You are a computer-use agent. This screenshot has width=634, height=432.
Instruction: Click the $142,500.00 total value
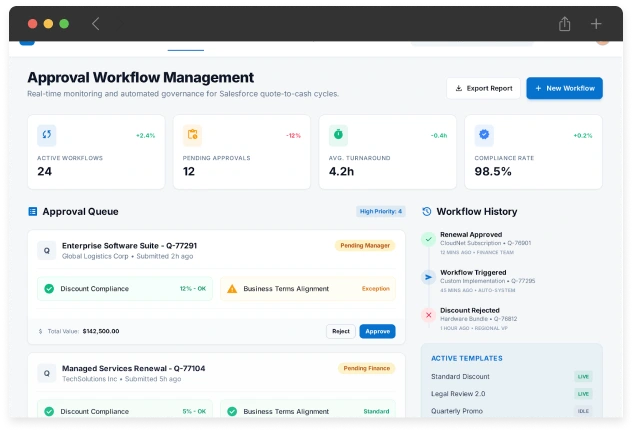pyautogui.click(x=101, y=331)
